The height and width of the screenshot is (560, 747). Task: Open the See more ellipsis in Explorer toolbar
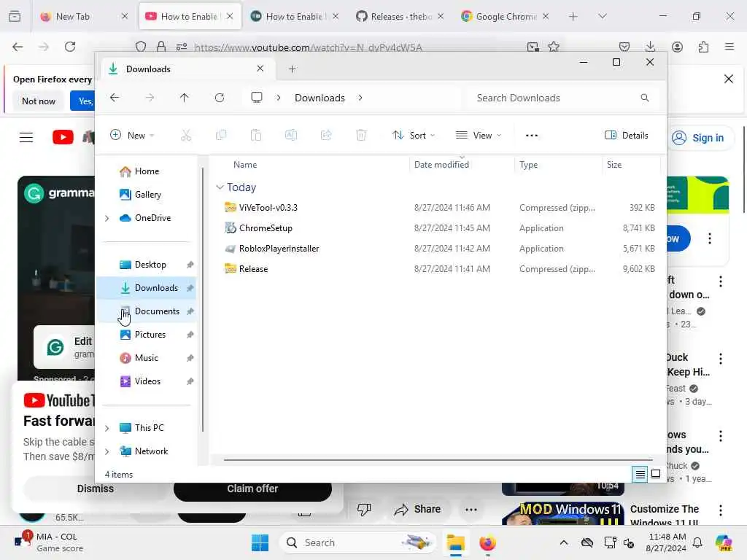(532, 135)
